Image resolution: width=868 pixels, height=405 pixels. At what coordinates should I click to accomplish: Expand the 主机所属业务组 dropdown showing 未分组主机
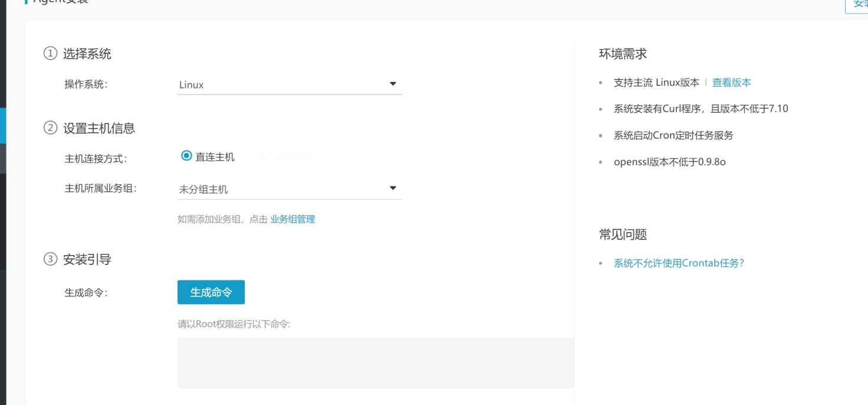click(290, 189)
